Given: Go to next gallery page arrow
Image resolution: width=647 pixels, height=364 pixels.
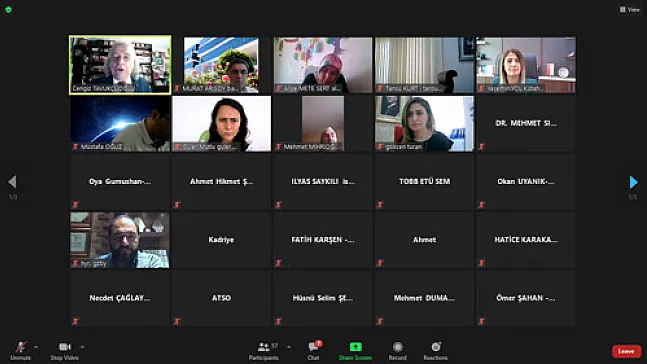Looking at the screenshot, I should tap(633, 182).
